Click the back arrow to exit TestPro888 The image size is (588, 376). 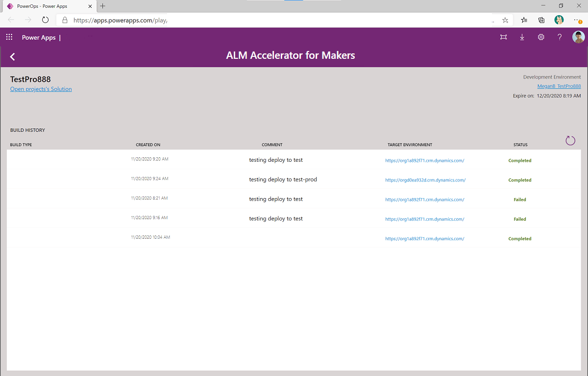(12, 56)
